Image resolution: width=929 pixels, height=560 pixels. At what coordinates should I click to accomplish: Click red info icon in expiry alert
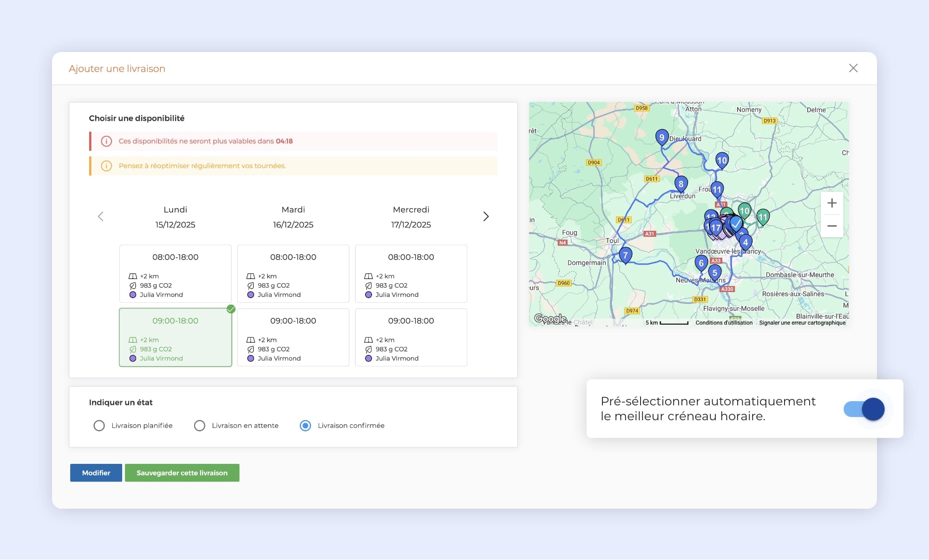(x=106, y=141)
